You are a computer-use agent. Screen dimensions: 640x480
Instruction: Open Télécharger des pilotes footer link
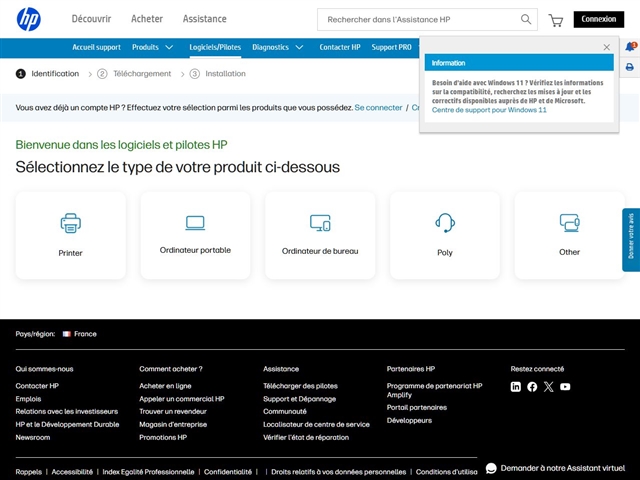300,386
